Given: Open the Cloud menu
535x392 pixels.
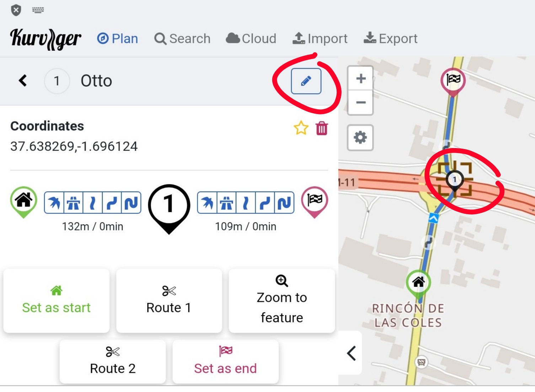Looking at the screenshot, I should tap(251, 38).
